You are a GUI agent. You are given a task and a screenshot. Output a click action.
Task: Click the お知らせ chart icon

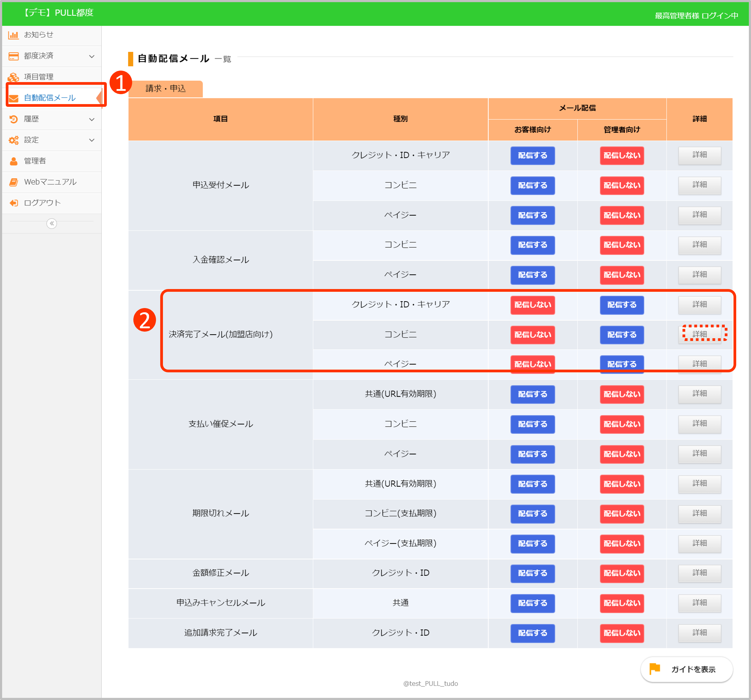click(x=14, y=35)
